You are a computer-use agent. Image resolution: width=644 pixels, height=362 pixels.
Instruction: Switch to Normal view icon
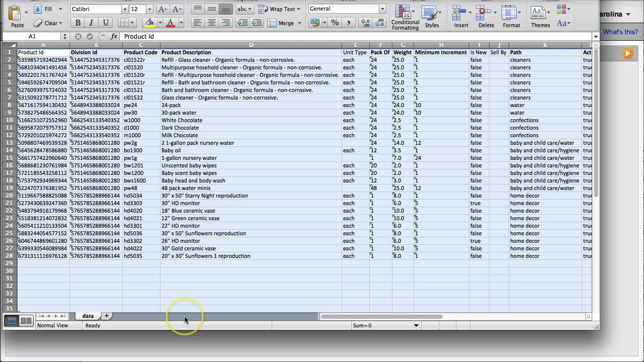point(12,321)
